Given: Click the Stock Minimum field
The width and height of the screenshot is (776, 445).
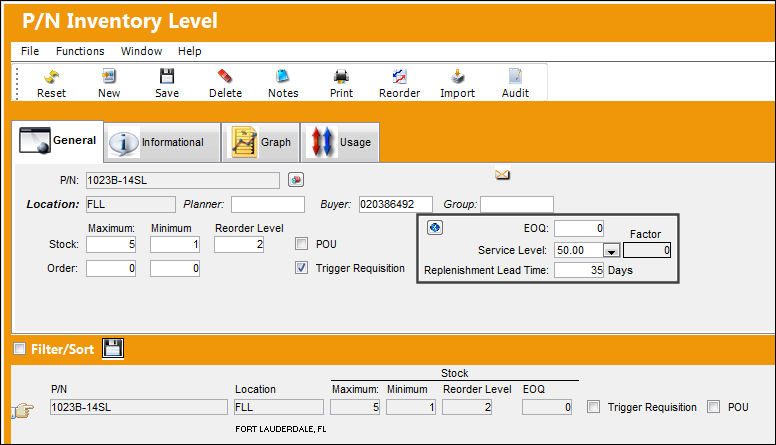Looking at the screenshot, I should pos(175,244).
